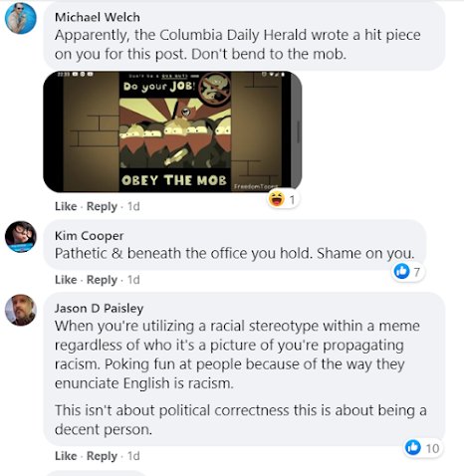Like Kim Cooper's comment

click(x=66, y=280)
